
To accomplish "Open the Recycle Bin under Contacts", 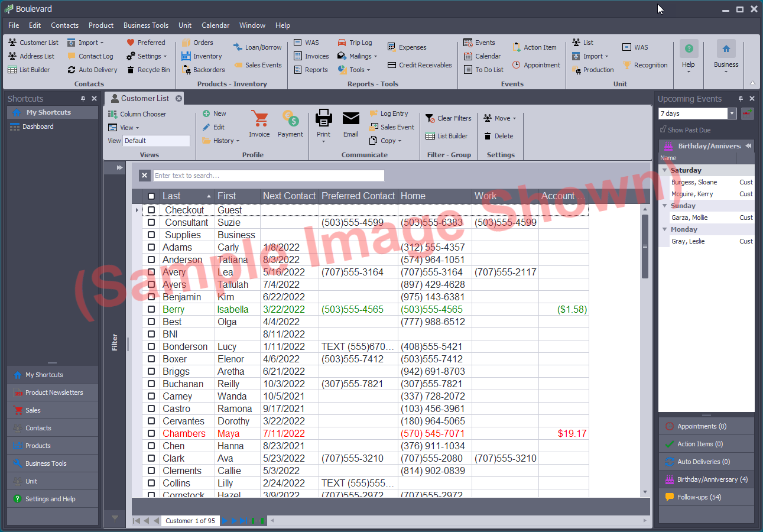I will [148, 70].
